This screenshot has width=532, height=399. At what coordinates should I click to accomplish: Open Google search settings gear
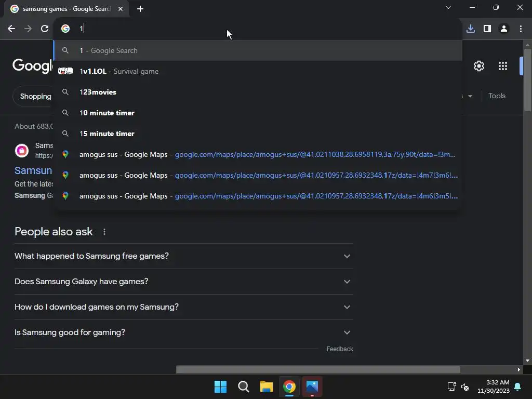pos(478,66)
